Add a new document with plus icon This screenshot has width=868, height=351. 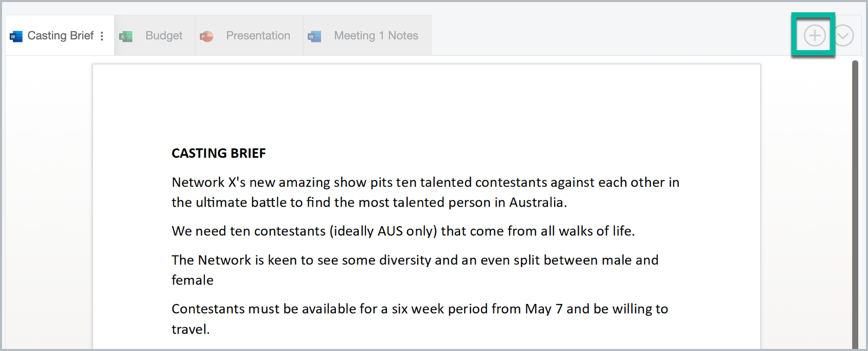pos(814,35)
